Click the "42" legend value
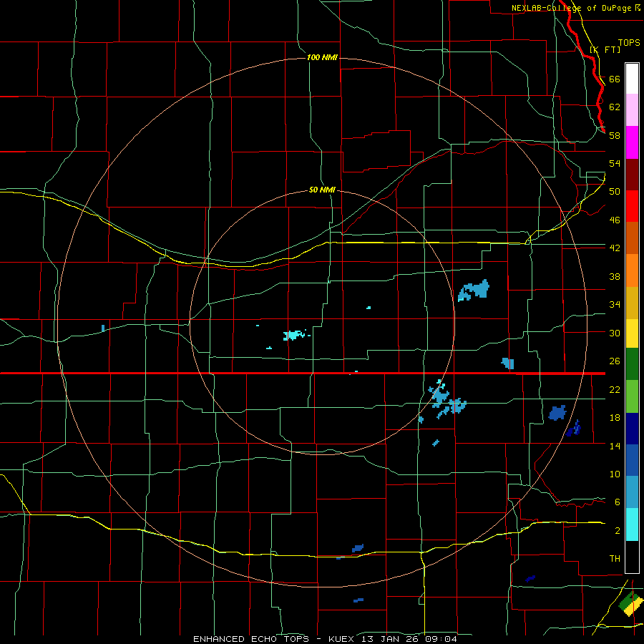 (615, 248)
